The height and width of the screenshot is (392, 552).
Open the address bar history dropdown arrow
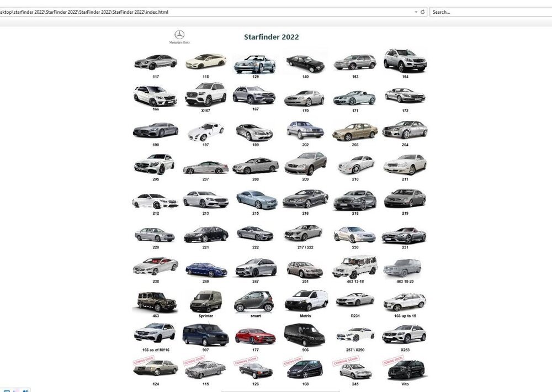416,12
